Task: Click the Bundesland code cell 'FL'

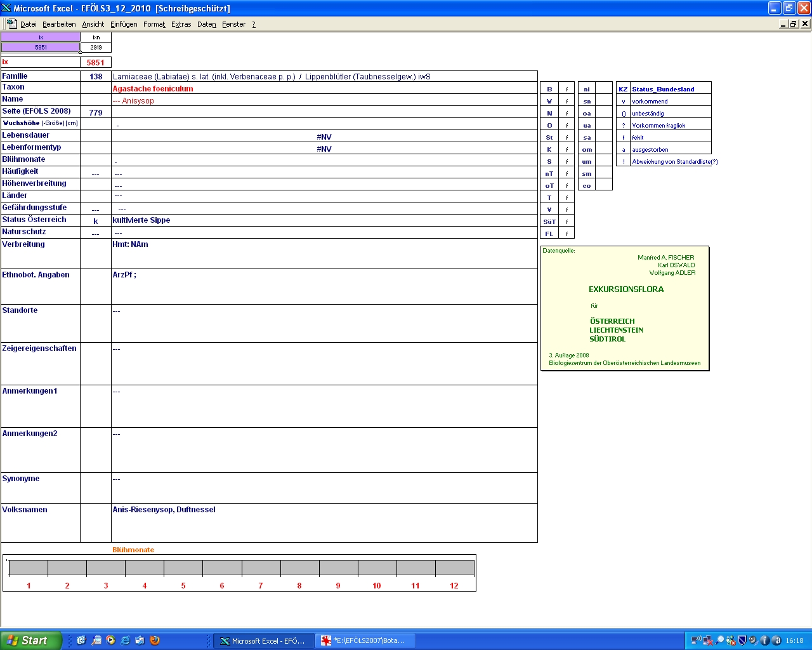Action: click(549, 234)
